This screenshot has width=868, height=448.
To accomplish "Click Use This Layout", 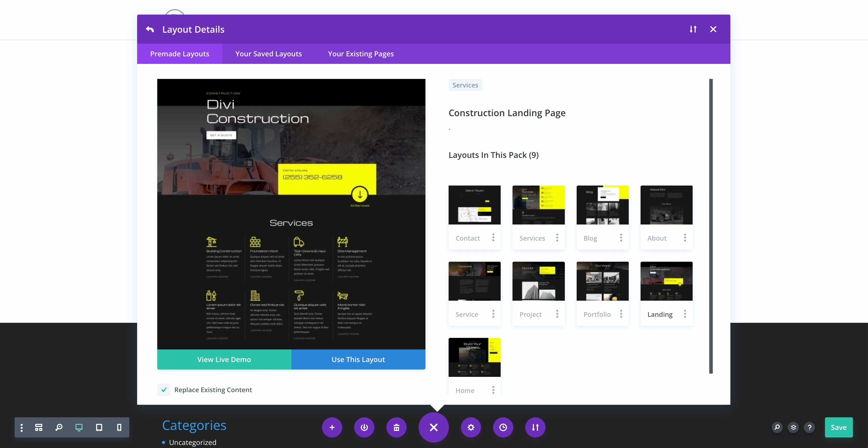I will click(x=358, y=359).
